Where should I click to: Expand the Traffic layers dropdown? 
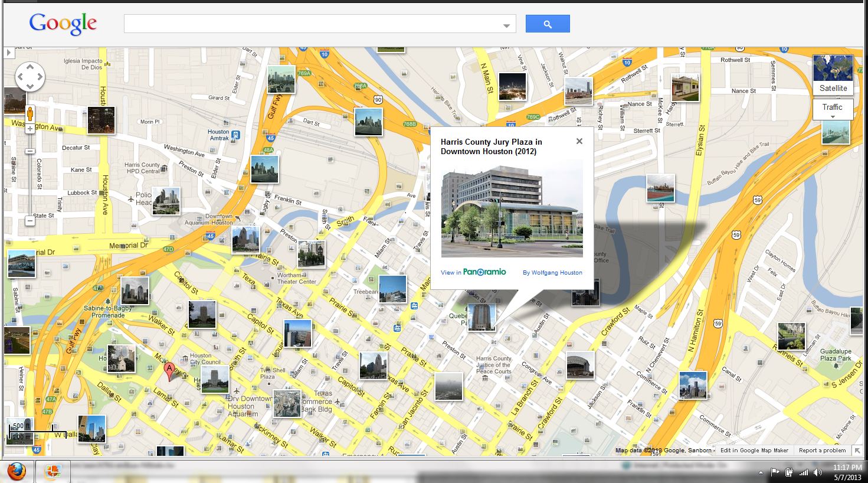tap(832, 110)
